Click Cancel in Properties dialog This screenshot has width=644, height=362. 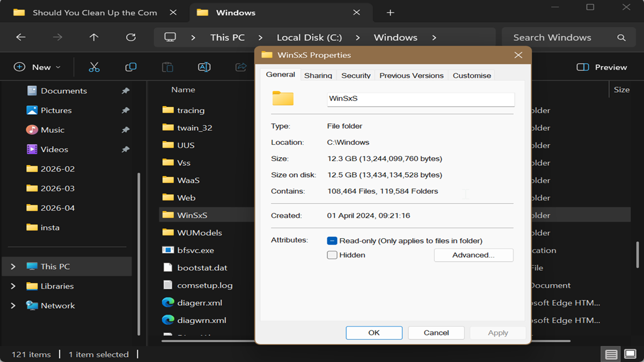(436, 333)
